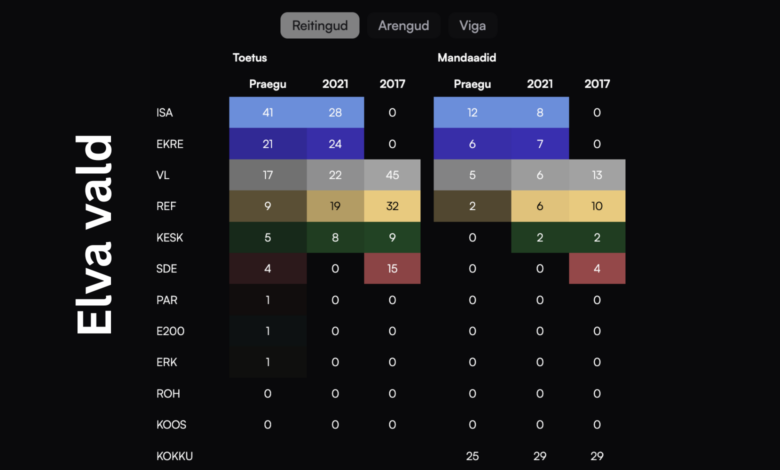Click the 2021 column header under Mandaadid
Screen dimensions: 780x470
coord(540,84)
